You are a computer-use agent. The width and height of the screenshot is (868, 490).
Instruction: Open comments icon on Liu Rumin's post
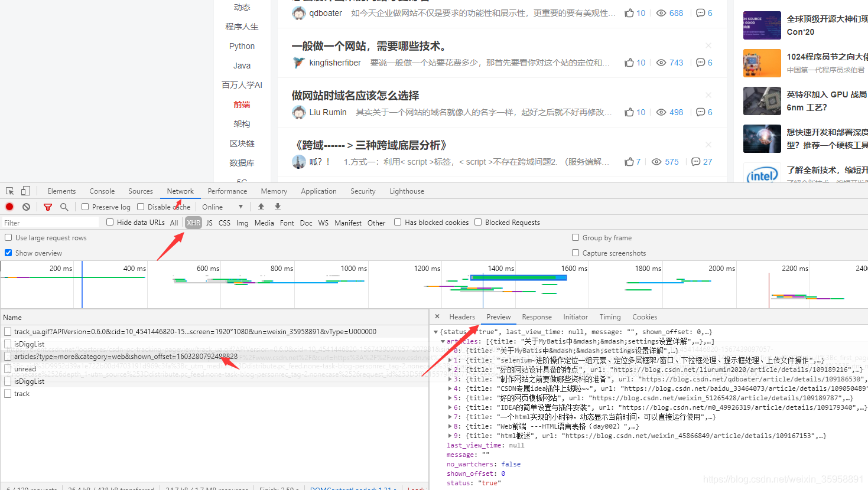click(700, 112)
